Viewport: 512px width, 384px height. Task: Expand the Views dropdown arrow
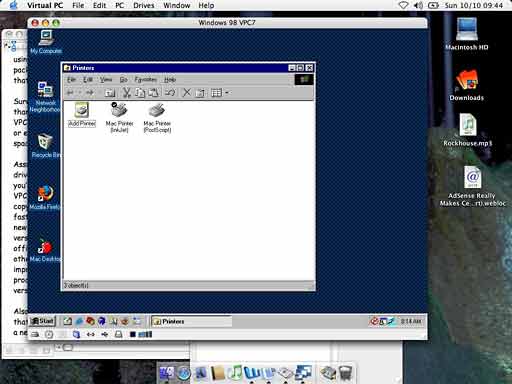coord(227,93)
